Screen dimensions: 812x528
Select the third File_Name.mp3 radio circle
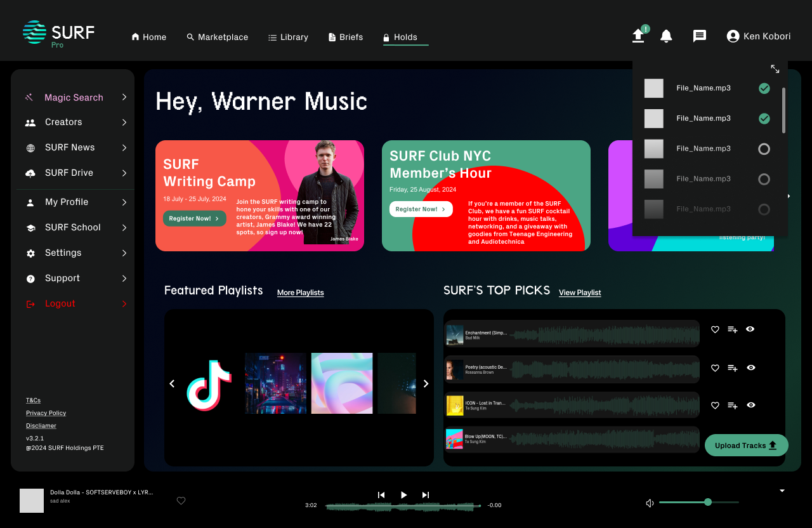[x=764, y=149]
